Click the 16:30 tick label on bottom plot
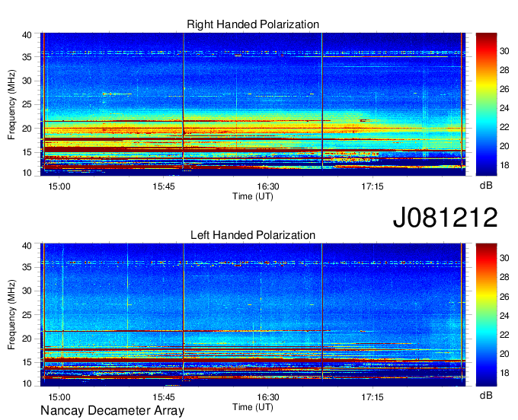This screenshot has width=518, height=420. (268, 397)
